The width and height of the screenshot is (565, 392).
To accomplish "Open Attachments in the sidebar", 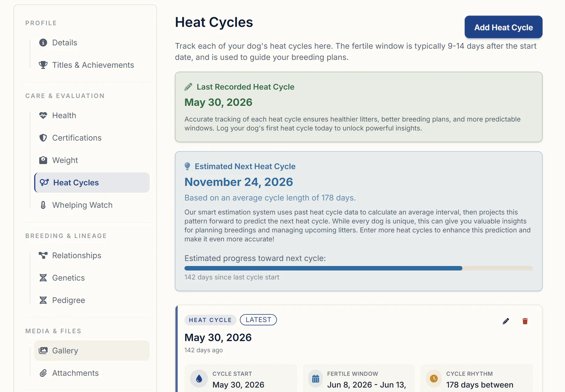I will click(x=92, y=373).
